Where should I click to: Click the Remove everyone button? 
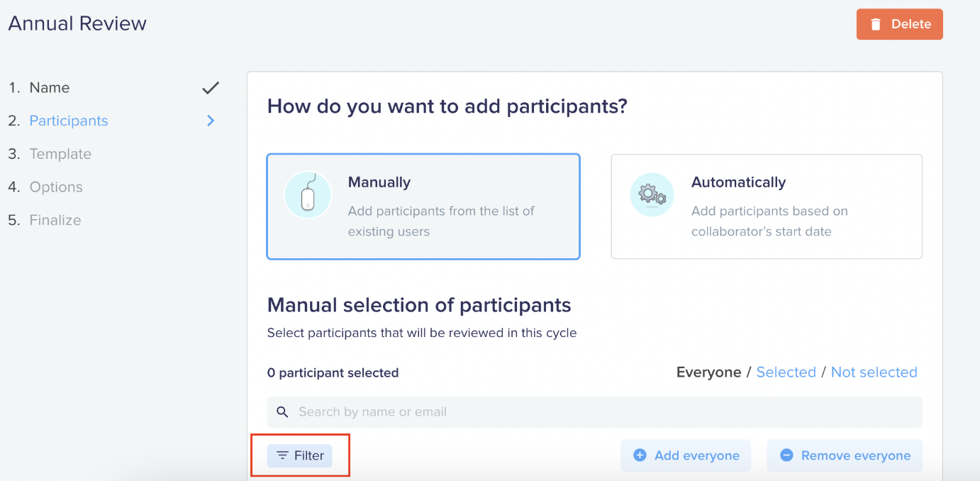(845, 455)
